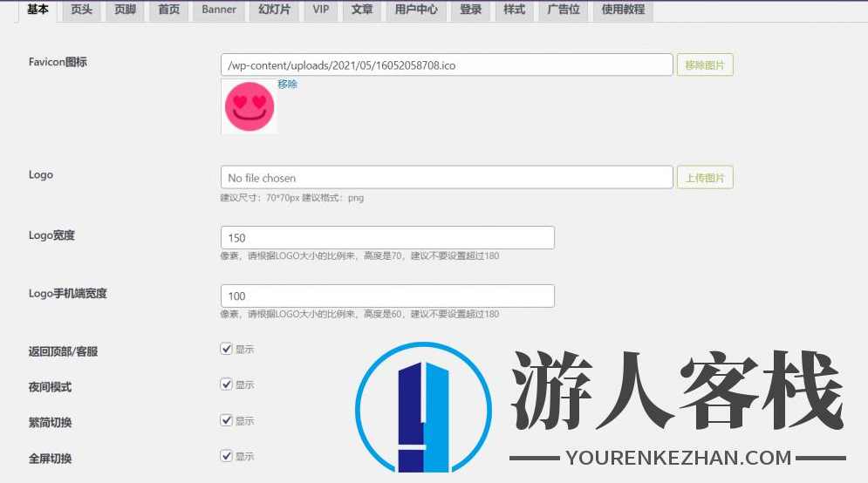
Task: Open the 用户中心 tab
Action: [416, 10]
